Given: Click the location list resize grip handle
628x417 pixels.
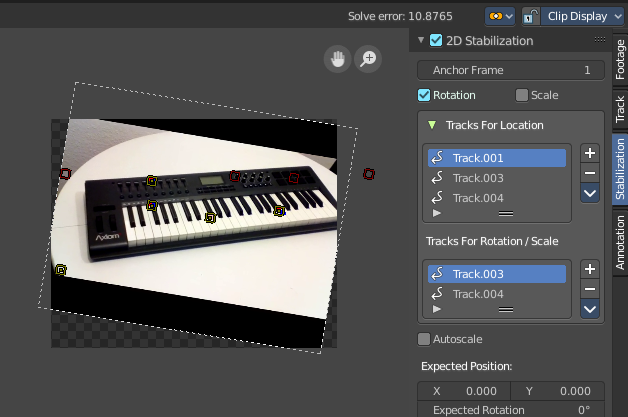Looking at the screenshot, I should 506,214.
